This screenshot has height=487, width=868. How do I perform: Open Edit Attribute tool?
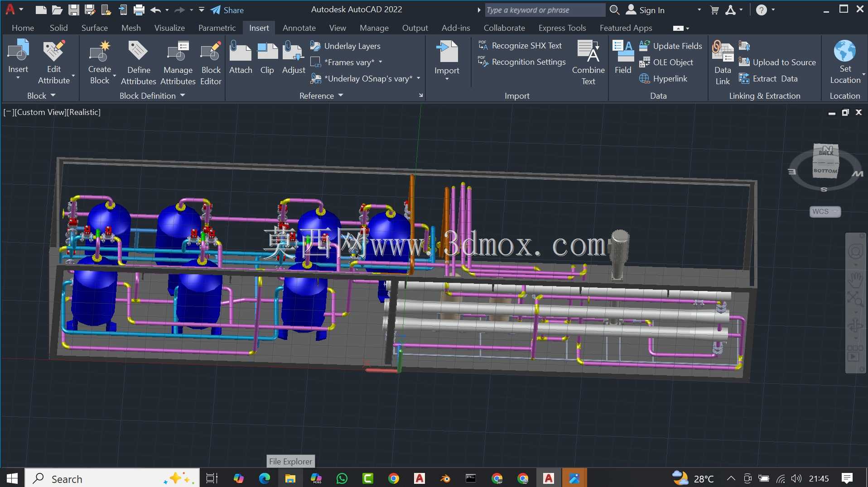[53, 61]
